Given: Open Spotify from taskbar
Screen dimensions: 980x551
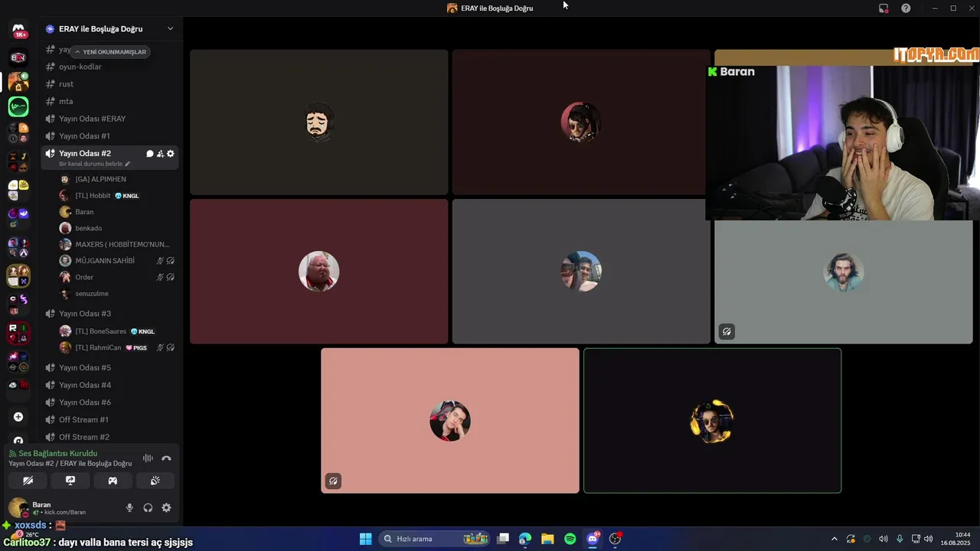Looking at the screenshot, I should coord(570,539).
